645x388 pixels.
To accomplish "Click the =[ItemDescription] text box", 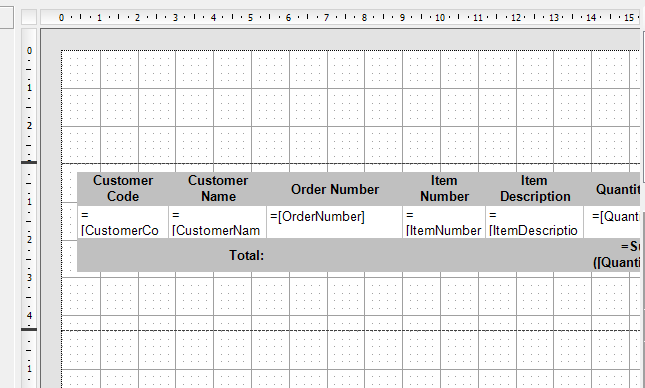I will (x=534, y=222).
